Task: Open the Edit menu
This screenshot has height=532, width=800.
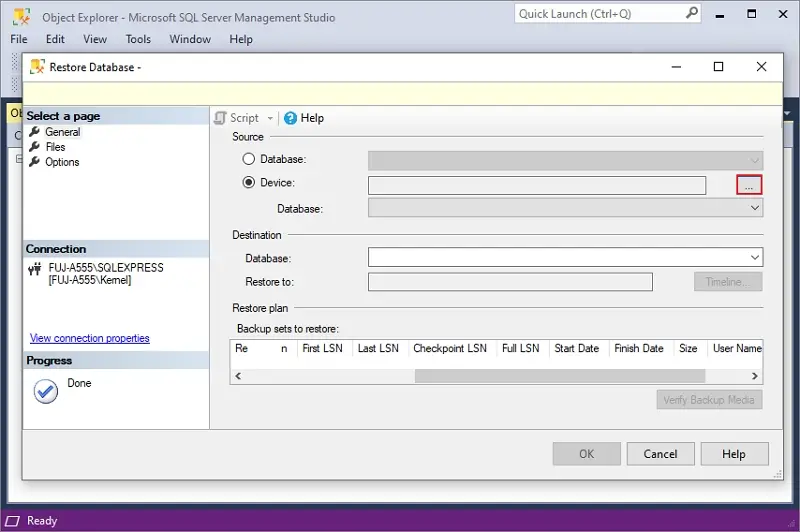Action: pos(55,39)
